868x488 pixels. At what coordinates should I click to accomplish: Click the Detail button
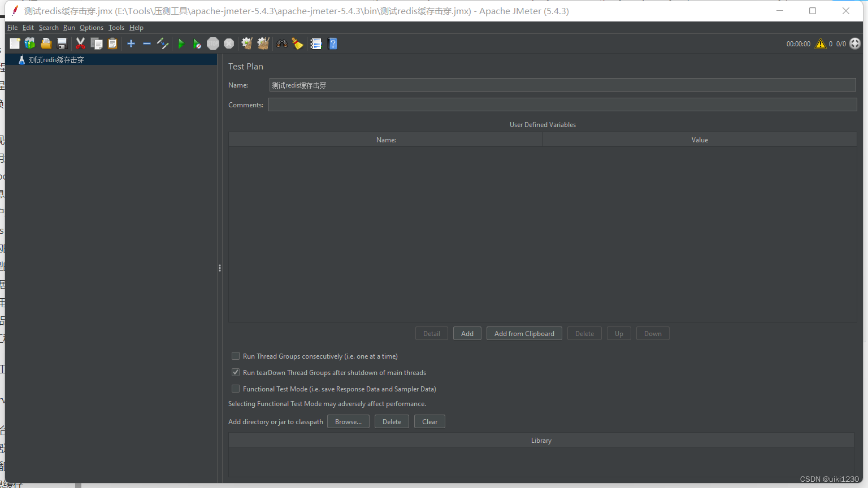pos(432,333)
